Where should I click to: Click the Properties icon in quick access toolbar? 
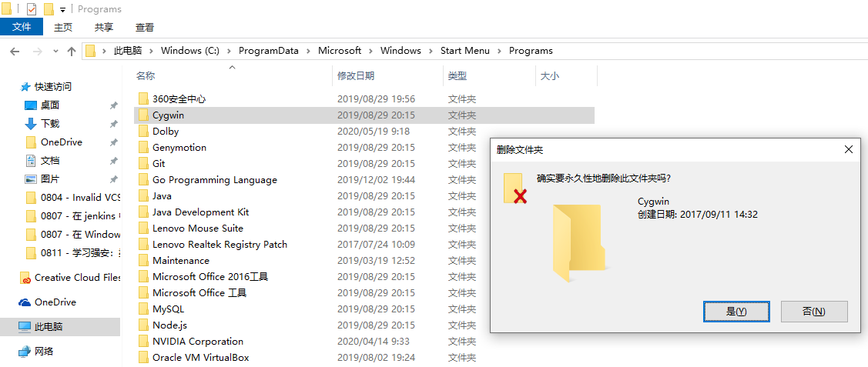pyautogui.click(x=32, y=8)
